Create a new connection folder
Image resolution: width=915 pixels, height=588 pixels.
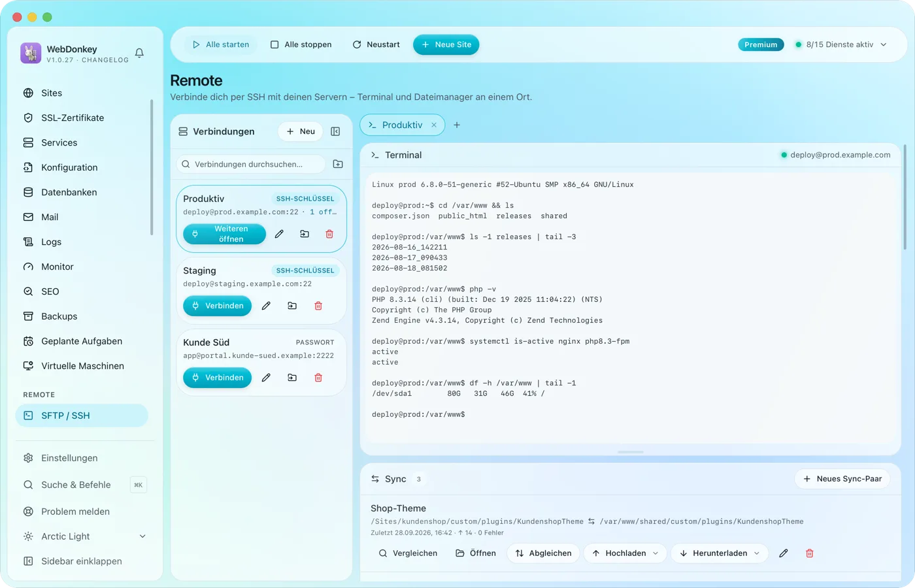coord(338,164)
